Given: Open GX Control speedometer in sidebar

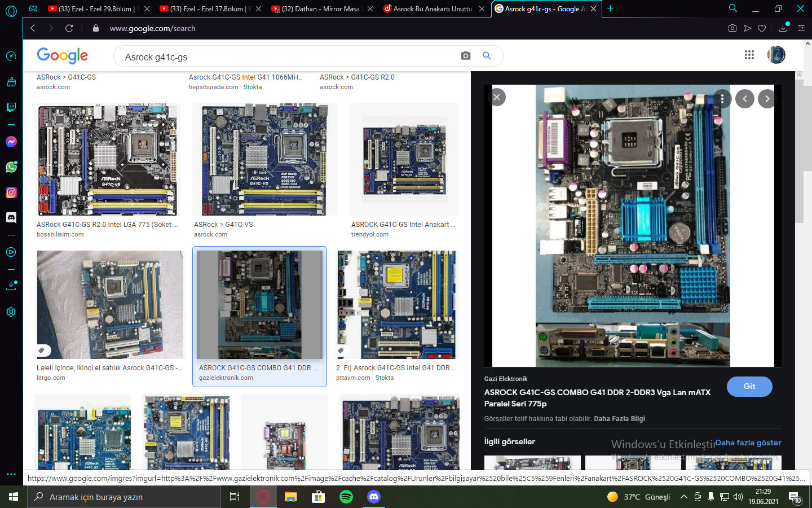Looking at the screenshot, I should point(11,56).
